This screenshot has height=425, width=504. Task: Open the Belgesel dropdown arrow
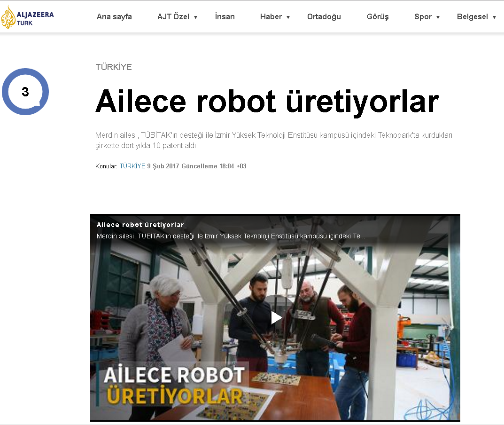(494, 17)
